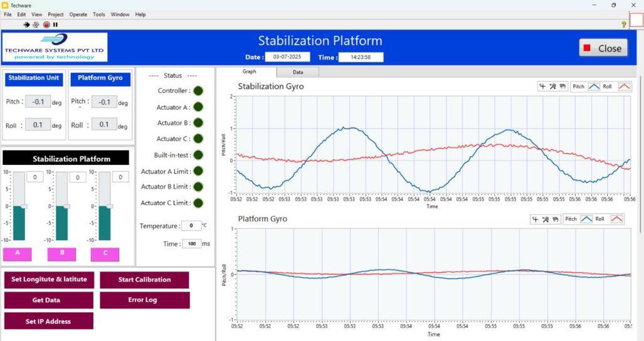Image resolution: width=644 pixels, height=341 pixels.
Task: Click the Techware Systems logo
Action: click(x=55, y=47)
